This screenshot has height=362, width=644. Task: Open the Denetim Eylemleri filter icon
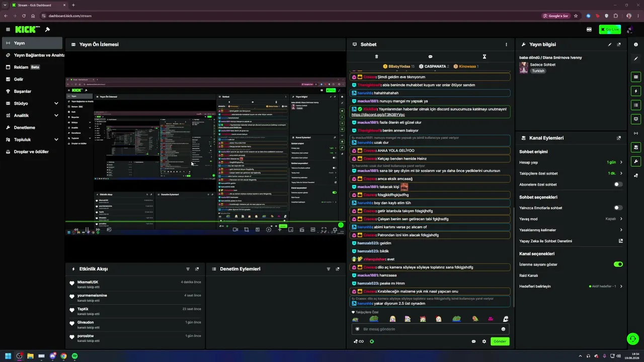pyautogui.click(x=329, y=269)
